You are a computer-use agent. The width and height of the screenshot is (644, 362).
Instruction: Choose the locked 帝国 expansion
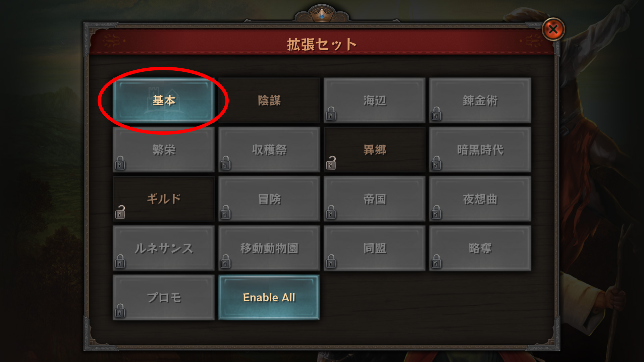tap(375, 199)
